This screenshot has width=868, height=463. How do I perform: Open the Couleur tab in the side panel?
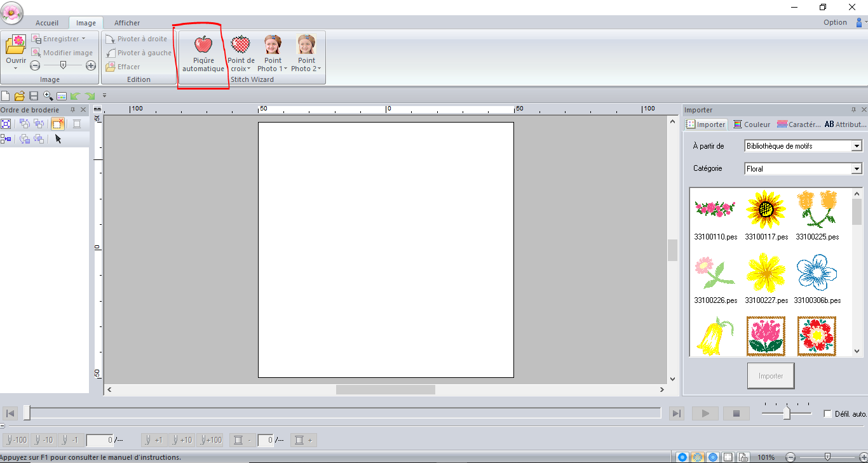(752, 124)
